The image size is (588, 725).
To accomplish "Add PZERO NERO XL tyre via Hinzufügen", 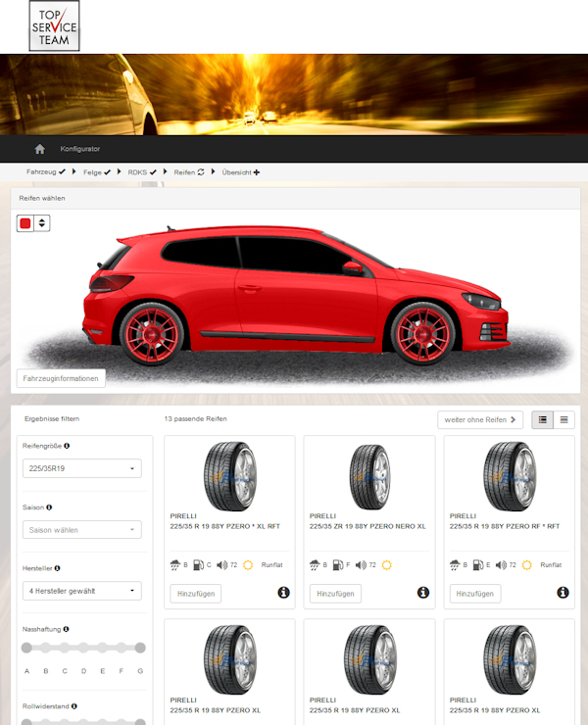I will [x=335, y=594].
